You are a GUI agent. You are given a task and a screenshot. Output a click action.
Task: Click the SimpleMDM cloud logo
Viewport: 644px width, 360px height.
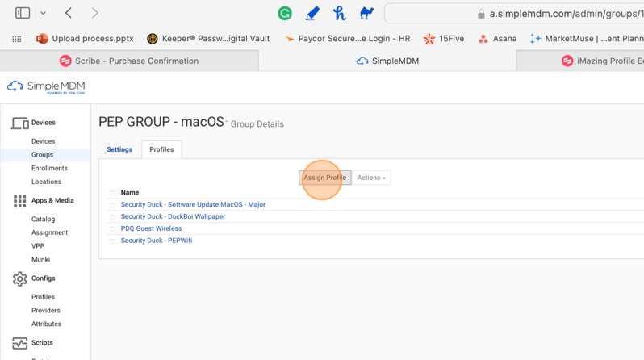46,86
